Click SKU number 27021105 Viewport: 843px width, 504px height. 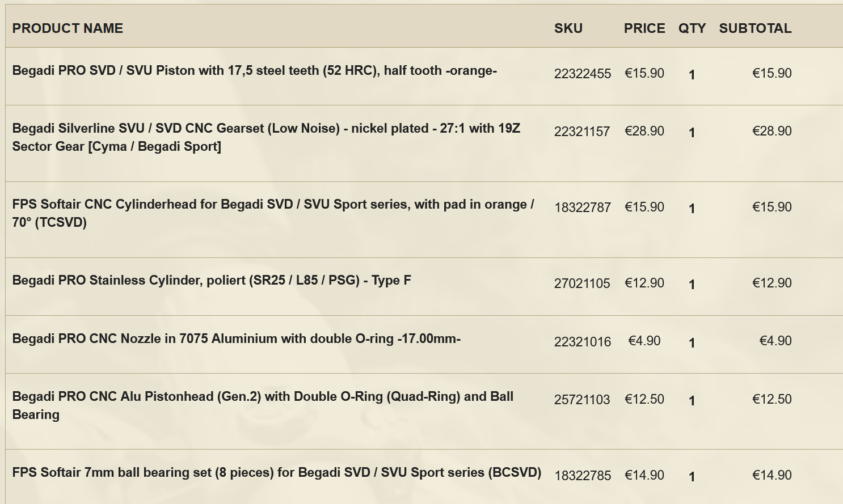(582, 283)
